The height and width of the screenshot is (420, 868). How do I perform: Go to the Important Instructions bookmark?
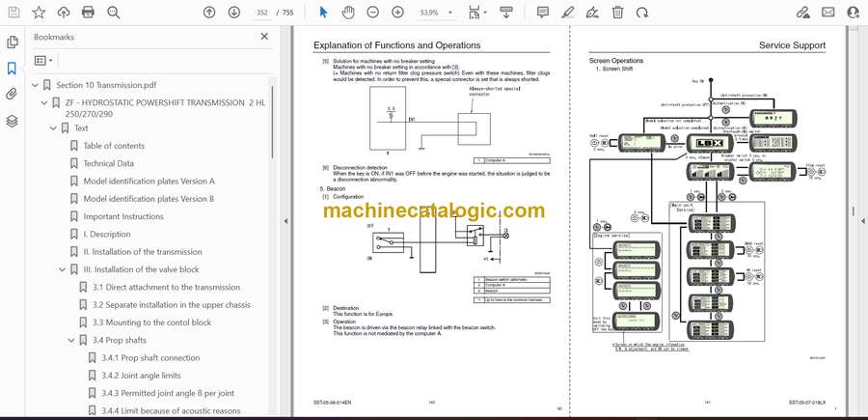pos(123,216)
